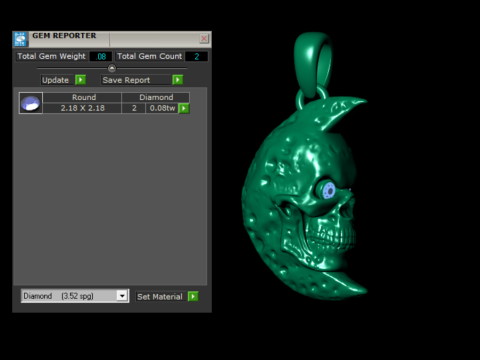Image resolution: width=480 pixels, height=360 pixels.
Task: Select the blue gem in skull's eye
Action: (328, 190)
